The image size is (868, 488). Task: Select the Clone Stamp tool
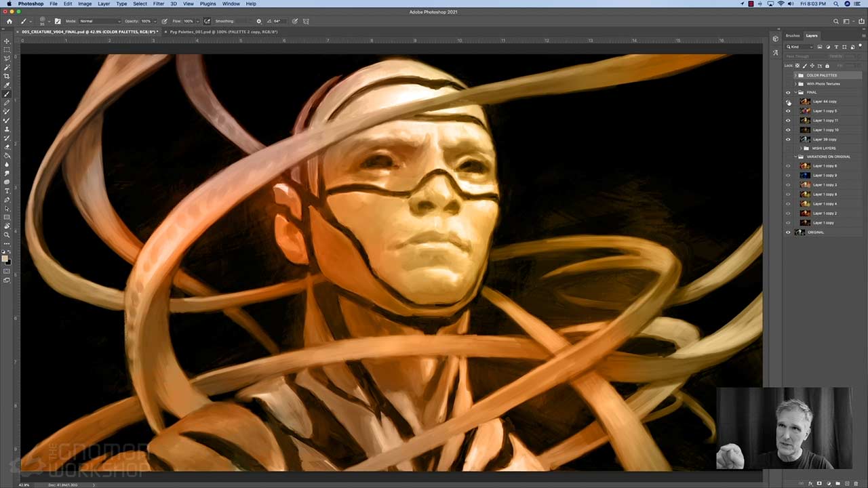pyautogui.click(x=7, y=129)
